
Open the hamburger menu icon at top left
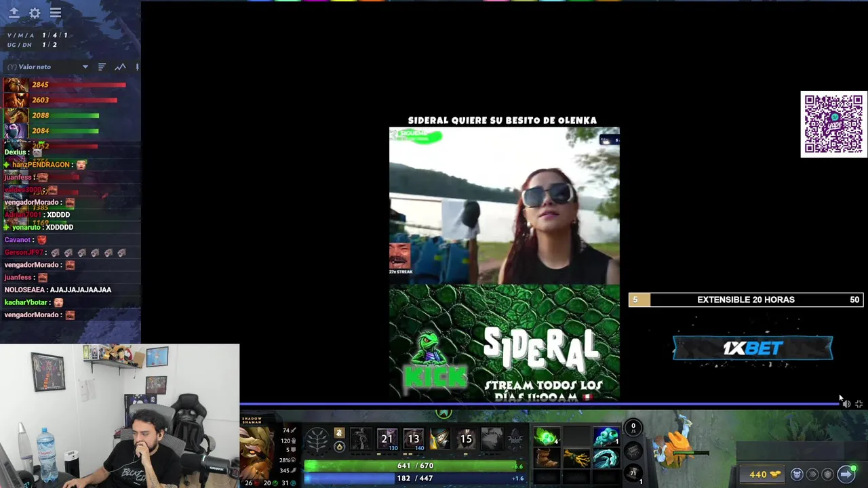(56, 13)
